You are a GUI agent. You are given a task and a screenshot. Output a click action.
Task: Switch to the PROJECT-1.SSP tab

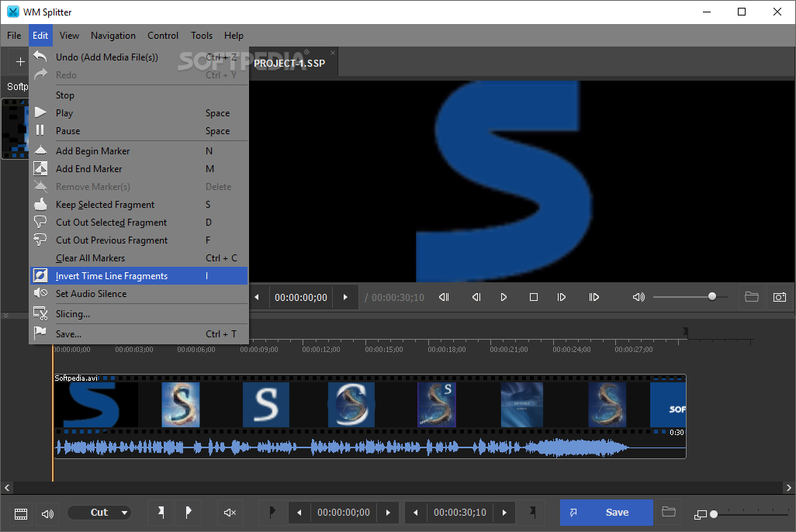coord(289,64)
